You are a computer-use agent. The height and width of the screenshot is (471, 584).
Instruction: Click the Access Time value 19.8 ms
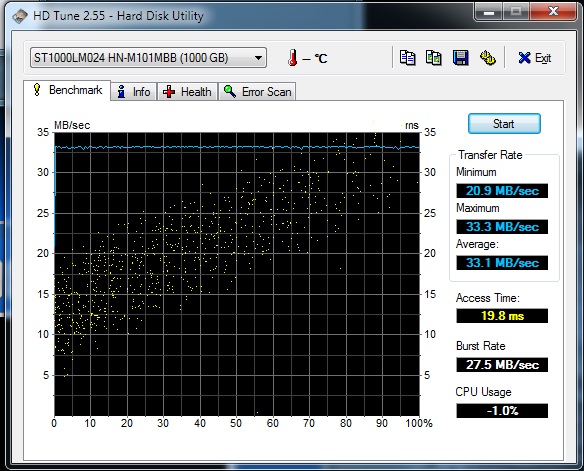502,316
